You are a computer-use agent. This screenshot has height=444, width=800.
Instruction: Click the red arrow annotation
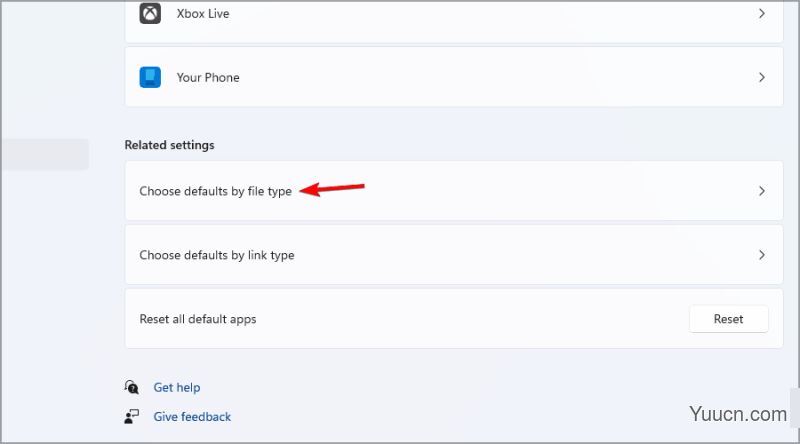332,189
